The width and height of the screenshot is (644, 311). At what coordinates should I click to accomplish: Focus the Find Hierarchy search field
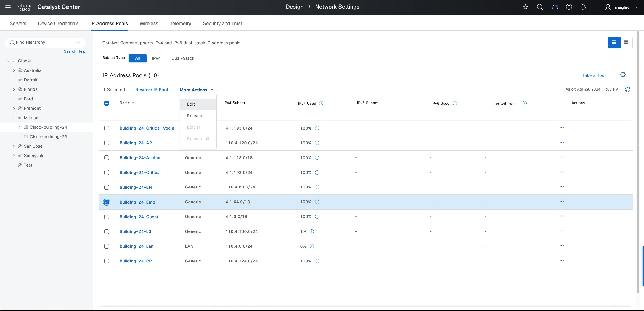pos(45,43)
